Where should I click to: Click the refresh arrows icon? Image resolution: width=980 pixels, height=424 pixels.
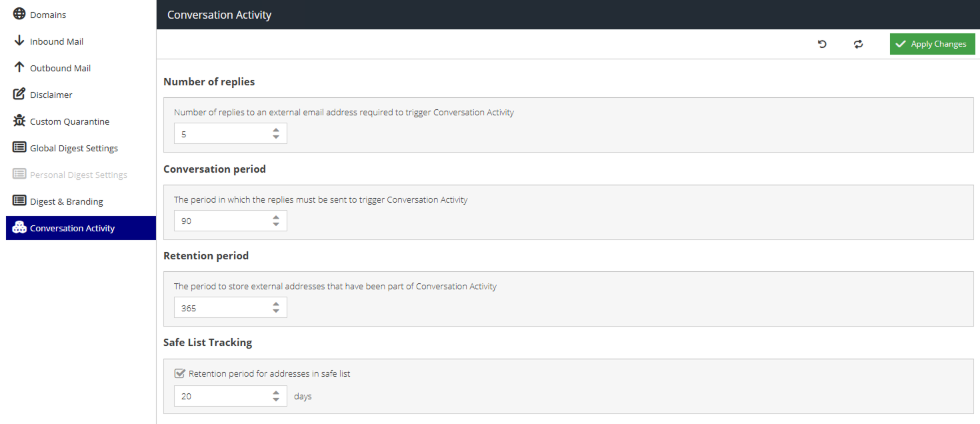[858, 44]
